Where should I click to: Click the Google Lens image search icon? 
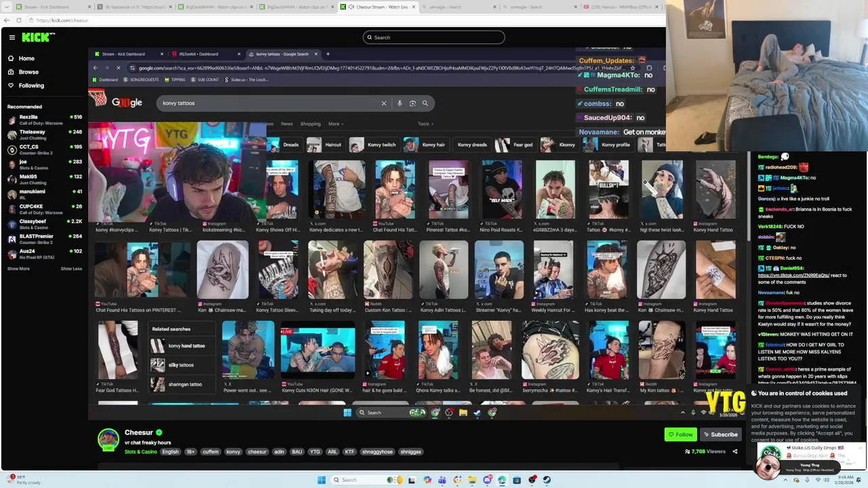(412, 103)
